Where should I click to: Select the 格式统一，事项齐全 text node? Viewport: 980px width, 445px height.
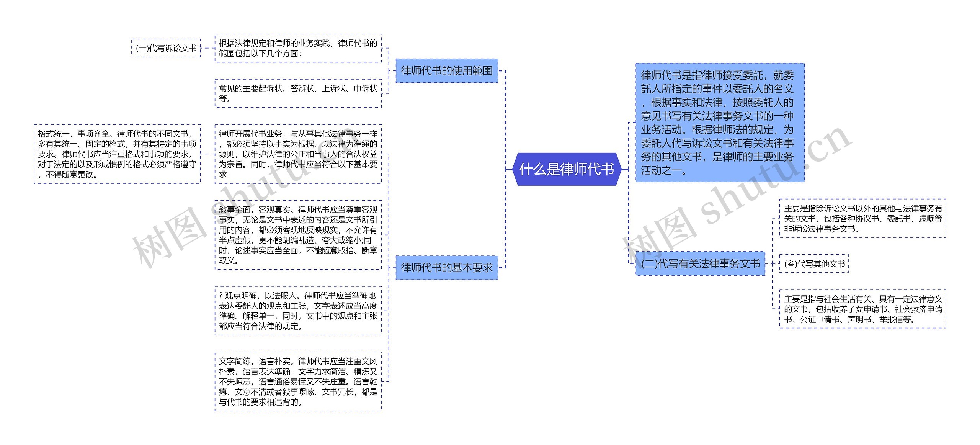(117, 154)
